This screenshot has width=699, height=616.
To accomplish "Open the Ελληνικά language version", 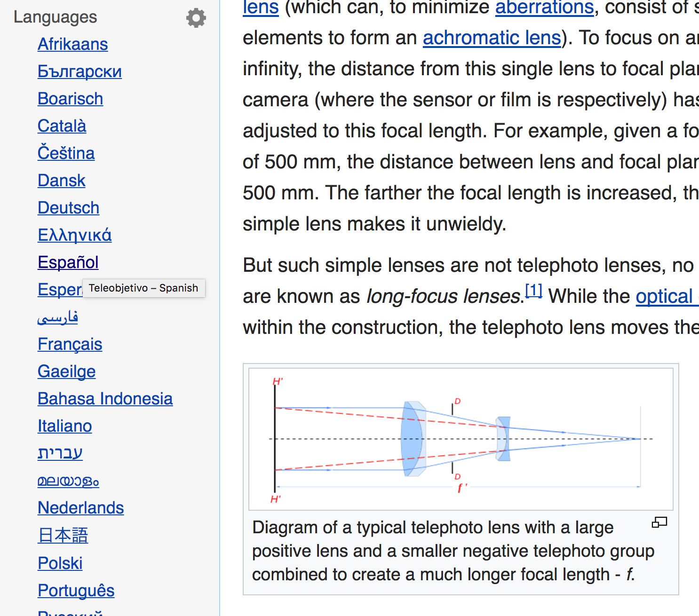I will point(75,235).
